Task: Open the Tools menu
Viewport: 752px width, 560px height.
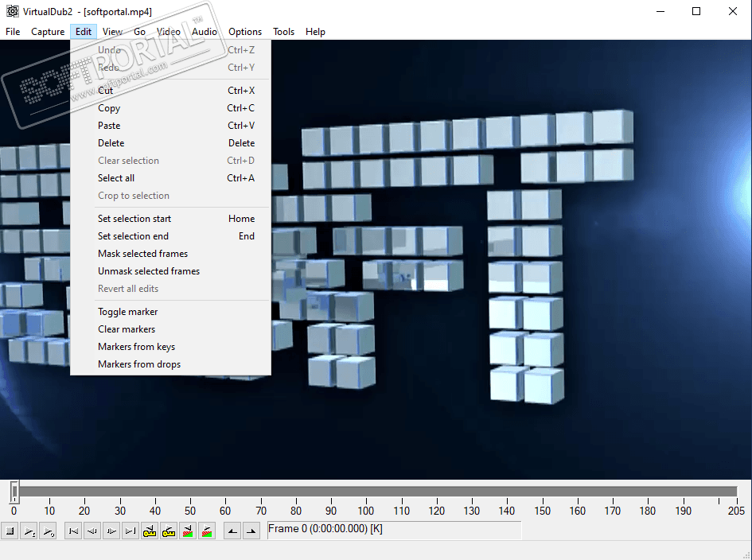Action: [x=283, y=32]
